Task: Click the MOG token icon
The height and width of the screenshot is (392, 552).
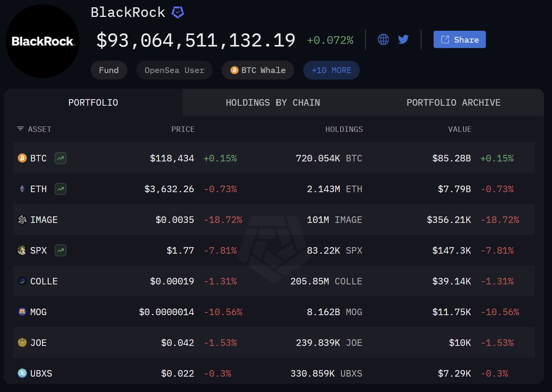Action: point(22,312)
